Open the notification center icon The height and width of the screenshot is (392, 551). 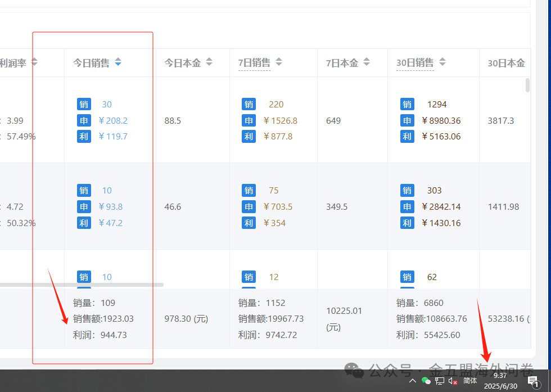(533, 381)
